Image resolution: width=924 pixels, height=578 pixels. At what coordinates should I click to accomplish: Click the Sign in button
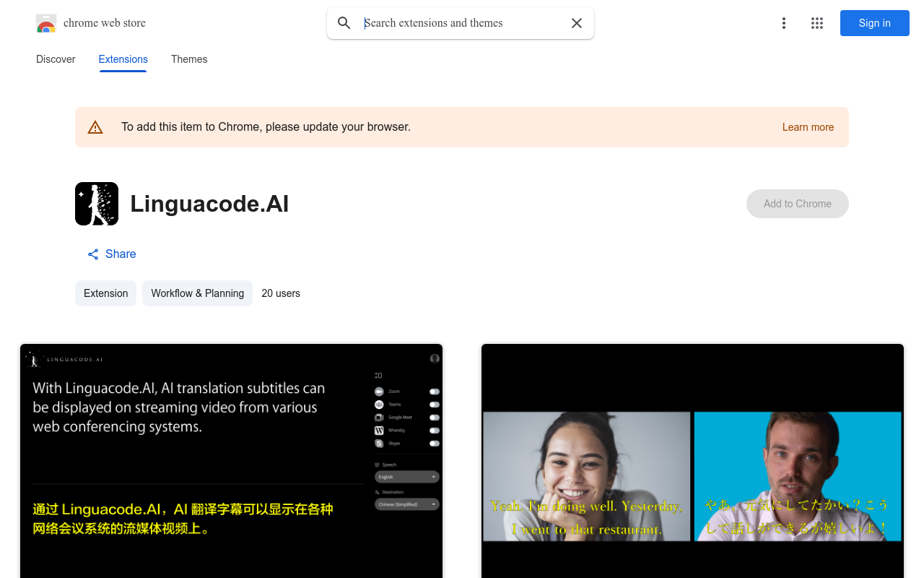874,23
